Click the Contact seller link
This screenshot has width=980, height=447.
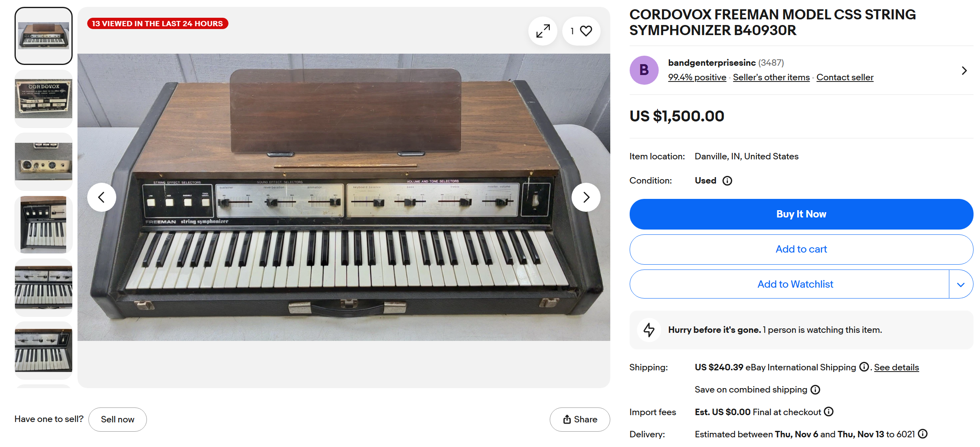tap(845, 77)
